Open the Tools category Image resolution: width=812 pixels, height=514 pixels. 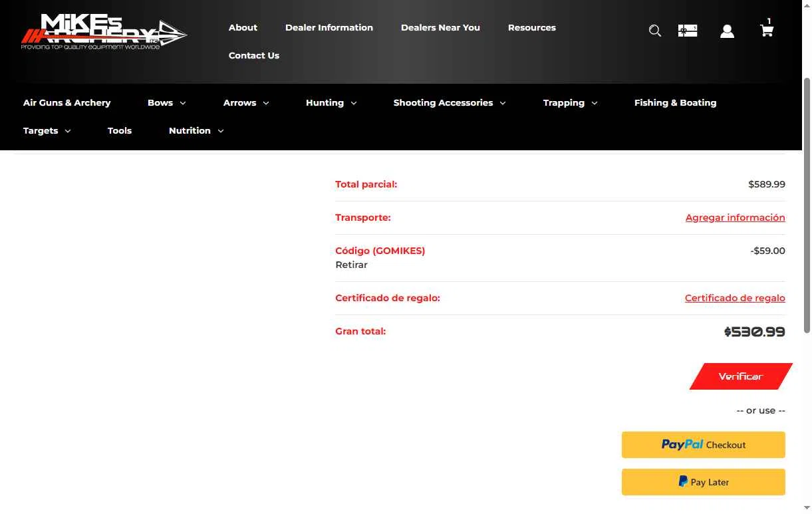tap(120, 130)
